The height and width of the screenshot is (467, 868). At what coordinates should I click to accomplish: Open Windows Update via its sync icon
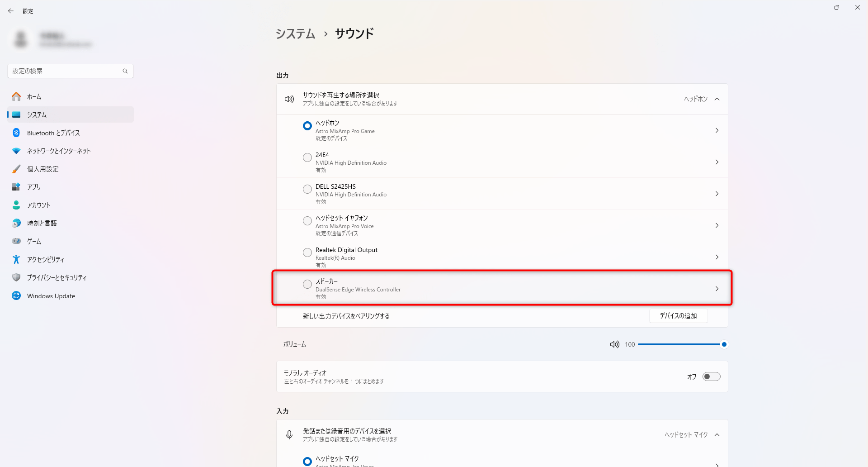16,295
